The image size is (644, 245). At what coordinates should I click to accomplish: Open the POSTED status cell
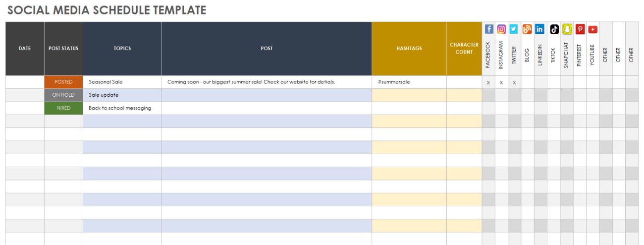(x=63, y=82)
